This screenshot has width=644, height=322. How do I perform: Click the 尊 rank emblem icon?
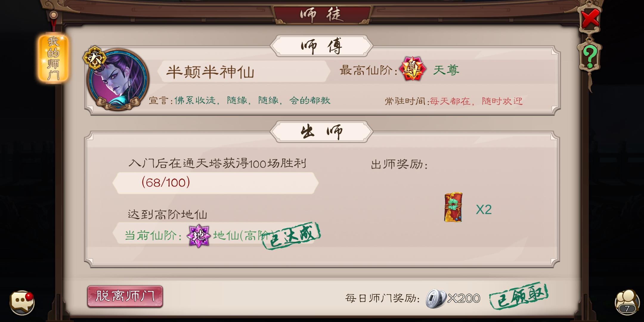[x=413, y=69]
